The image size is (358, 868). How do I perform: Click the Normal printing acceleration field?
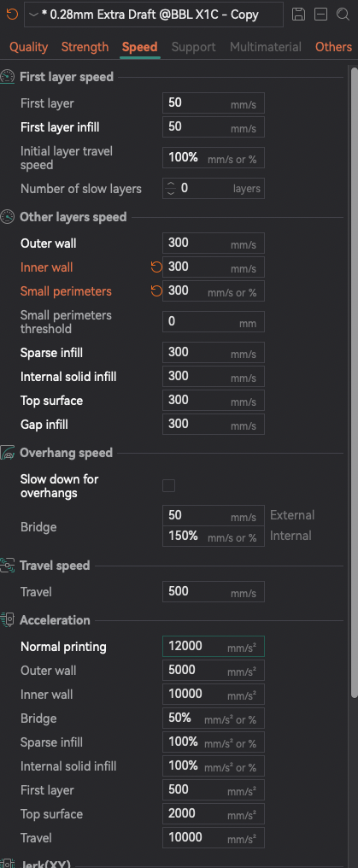pyautogui.click(x=213, y=647)
